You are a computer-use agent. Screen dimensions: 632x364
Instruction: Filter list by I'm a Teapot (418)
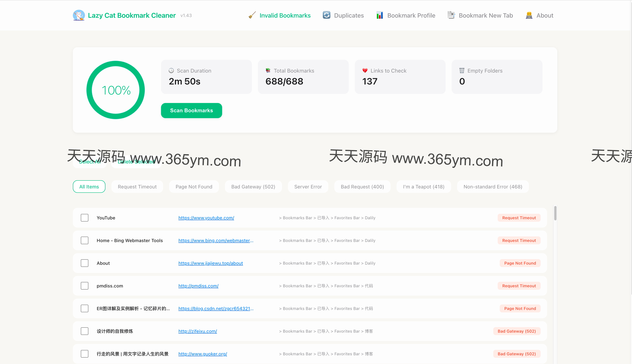click(423, 187)
